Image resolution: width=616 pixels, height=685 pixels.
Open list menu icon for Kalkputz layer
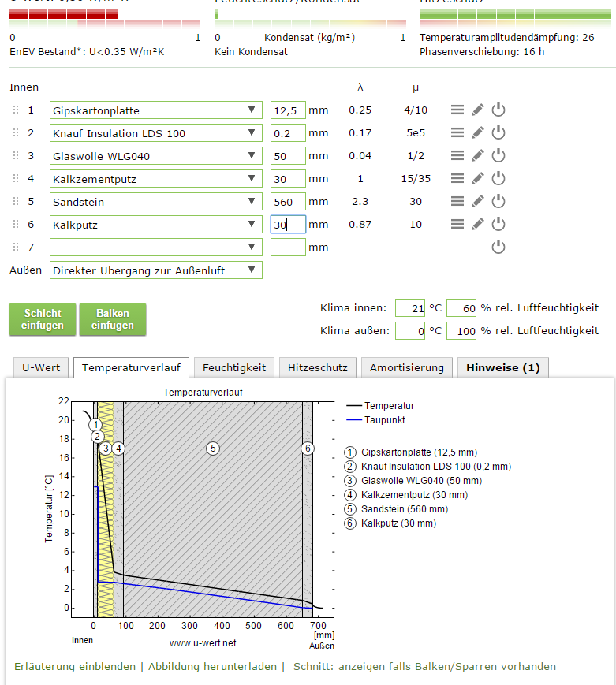tap(457, 225)
